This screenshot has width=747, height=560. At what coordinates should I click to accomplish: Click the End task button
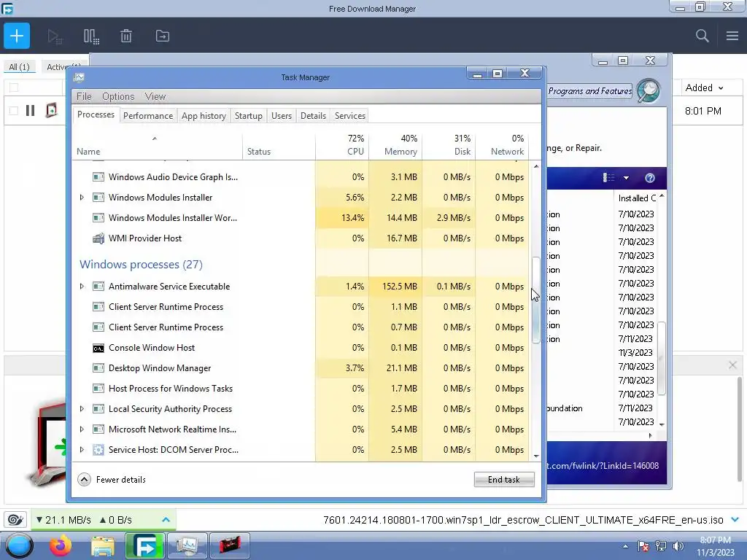(x=504, y=480)
